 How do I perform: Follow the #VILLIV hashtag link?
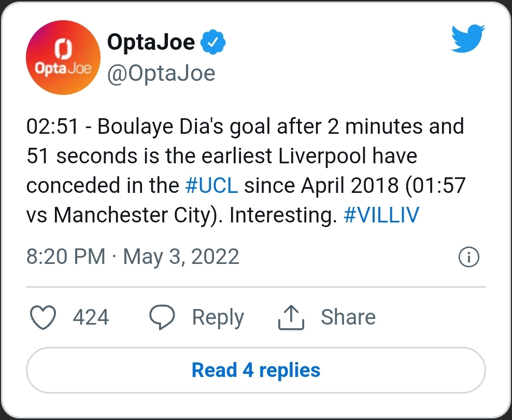point(381,215)
